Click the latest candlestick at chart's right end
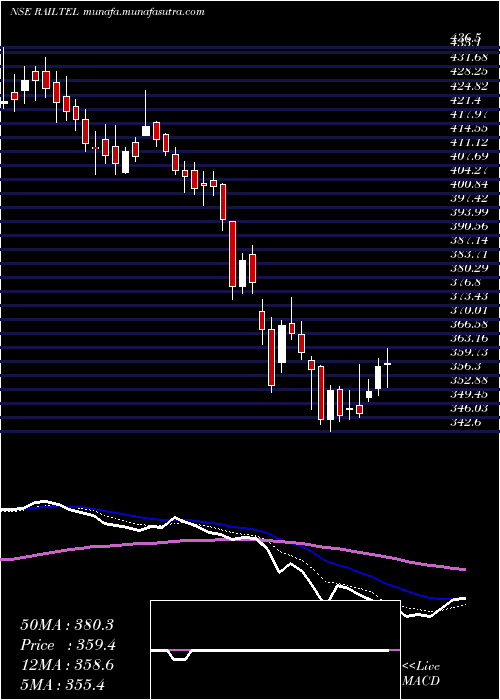Image resolution: width=500 pixels, height=700 pixels. pos(387,367)
